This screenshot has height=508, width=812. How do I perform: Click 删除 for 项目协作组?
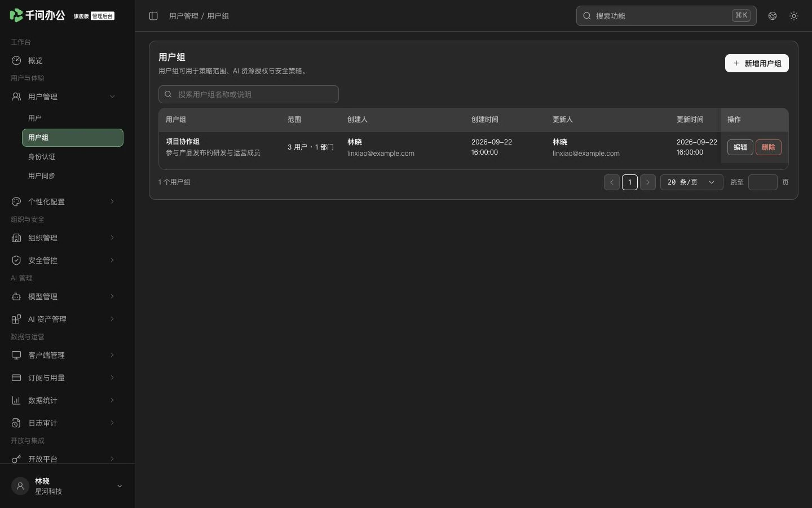coord(769,147)
